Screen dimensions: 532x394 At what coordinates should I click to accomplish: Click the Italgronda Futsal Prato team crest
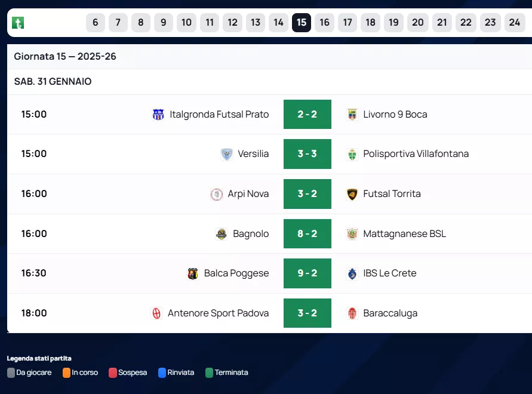tap(158, 115)
